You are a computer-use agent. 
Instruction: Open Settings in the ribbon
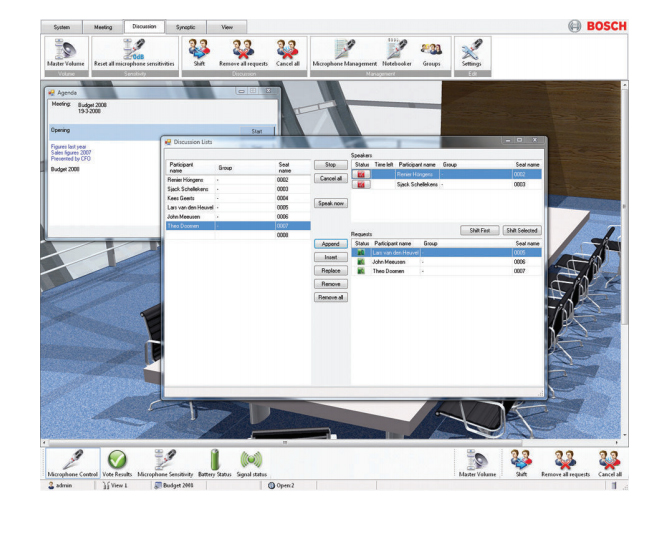pyautogui.click(x=471, y=50)
